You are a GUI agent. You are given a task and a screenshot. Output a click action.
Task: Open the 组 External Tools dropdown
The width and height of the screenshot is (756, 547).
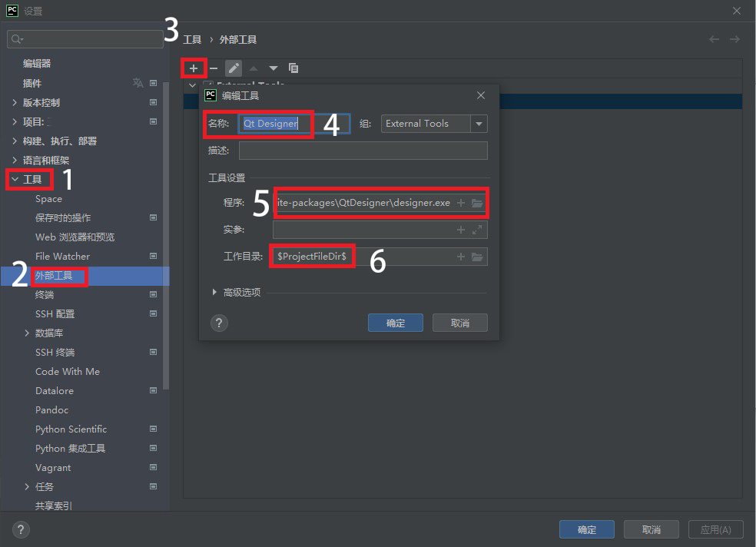coord(479,124)
